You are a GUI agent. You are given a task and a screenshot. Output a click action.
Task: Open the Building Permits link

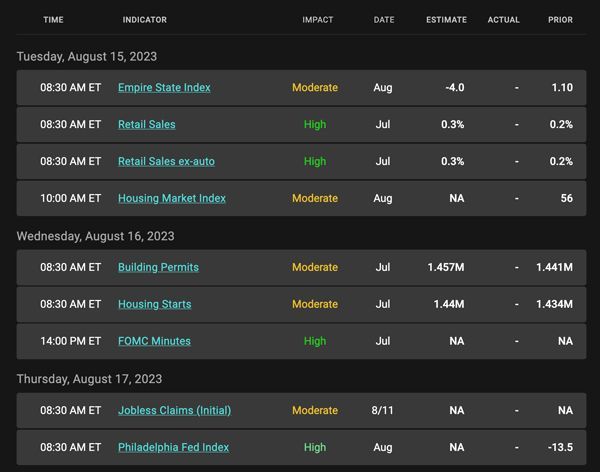(158, 267)
